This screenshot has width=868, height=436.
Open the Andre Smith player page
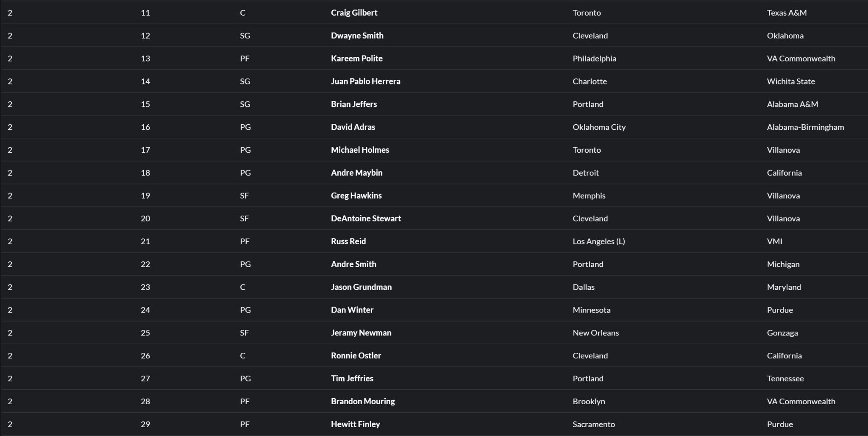click(x=353, y=265)
